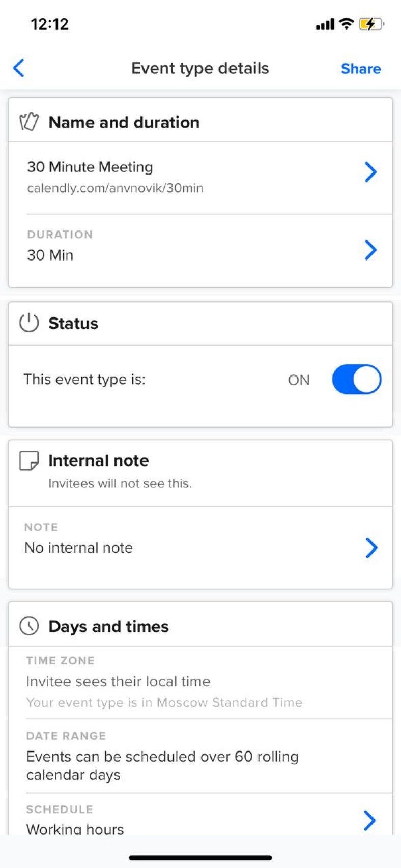The height and width of the screenshot is (868, 401).
Task: Tap the battery charging icon
Action: click(x=371, y=24)
